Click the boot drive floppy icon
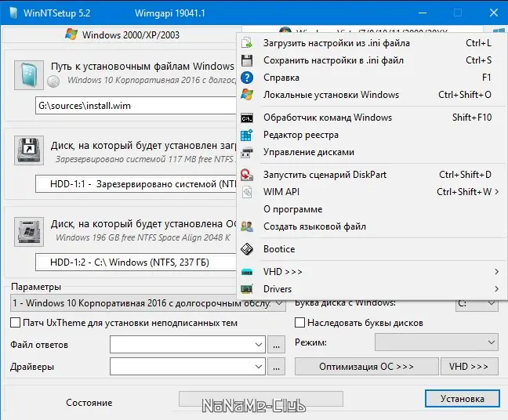 29,150
